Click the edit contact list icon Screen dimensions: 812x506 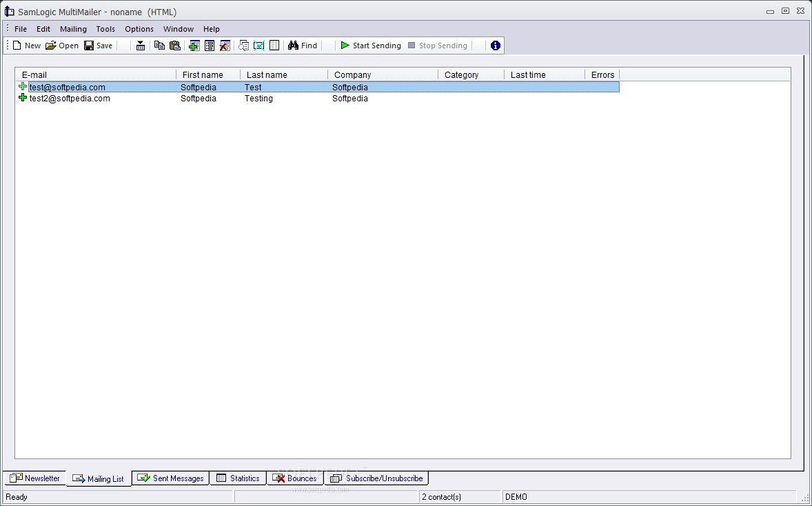[x=210, y=45]
